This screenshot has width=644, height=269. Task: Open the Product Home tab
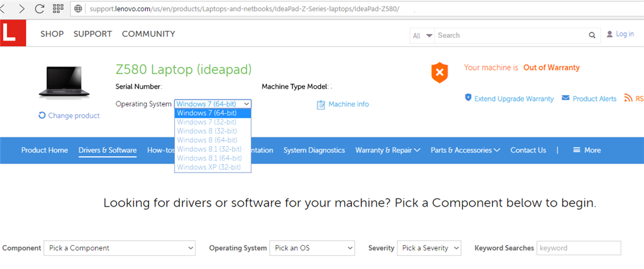45,150
